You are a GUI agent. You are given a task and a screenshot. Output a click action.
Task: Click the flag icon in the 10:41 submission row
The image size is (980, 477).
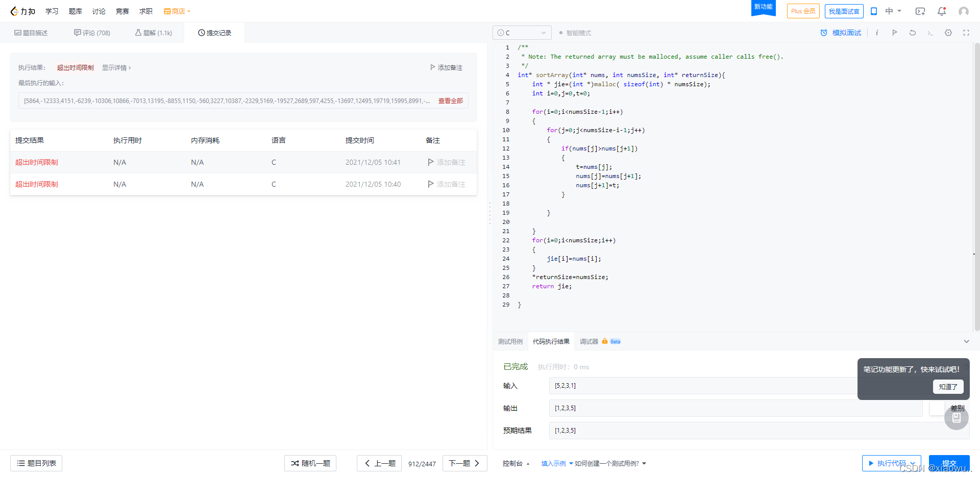coord(431,162)
